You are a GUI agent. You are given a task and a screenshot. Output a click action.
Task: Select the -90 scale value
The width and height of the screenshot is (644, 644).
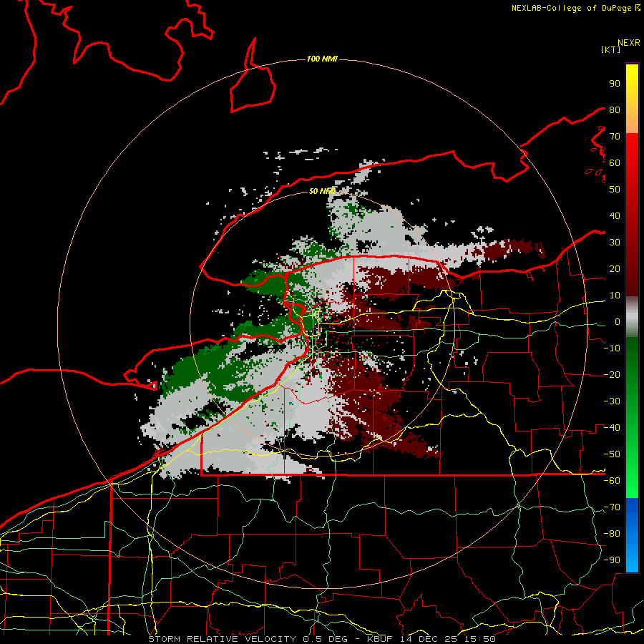[x=612, y=560]
